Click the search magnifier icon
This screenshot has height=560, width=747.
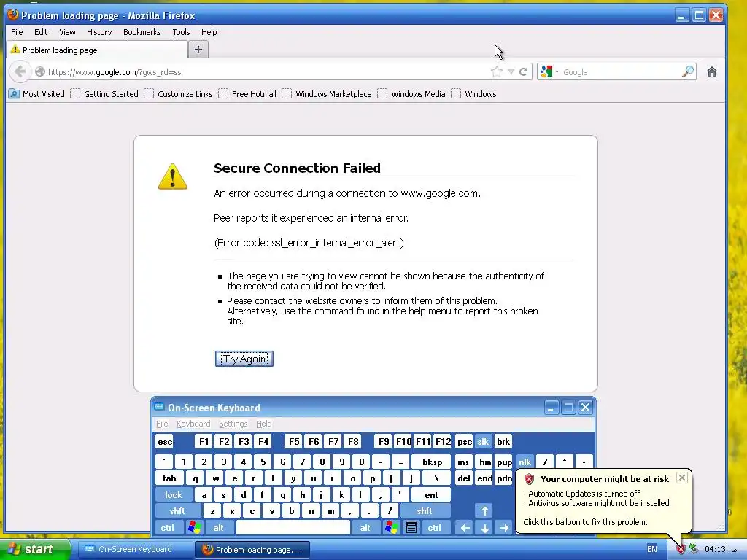(688, 72)
